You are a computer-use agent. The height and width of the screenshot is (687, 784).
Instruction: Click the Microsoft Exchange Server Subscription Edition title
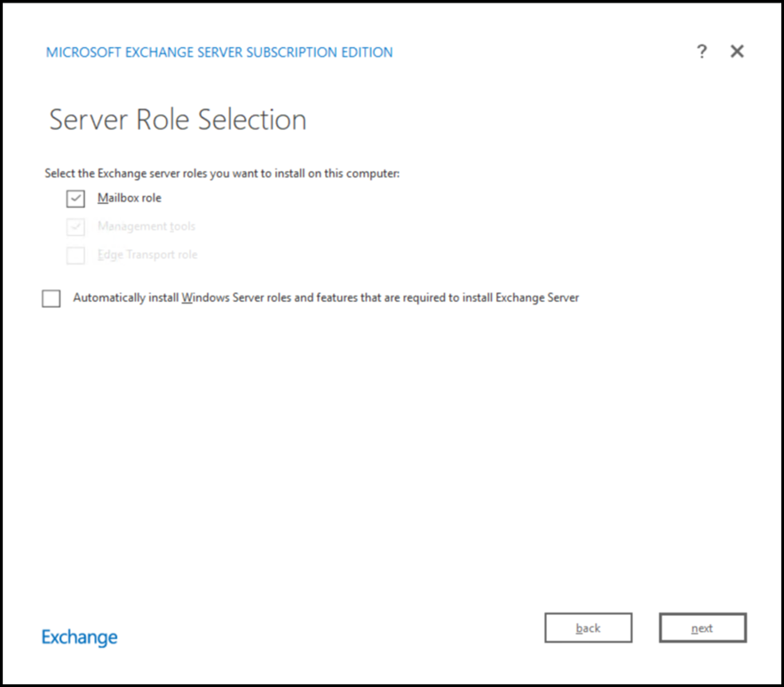(219, 52)
